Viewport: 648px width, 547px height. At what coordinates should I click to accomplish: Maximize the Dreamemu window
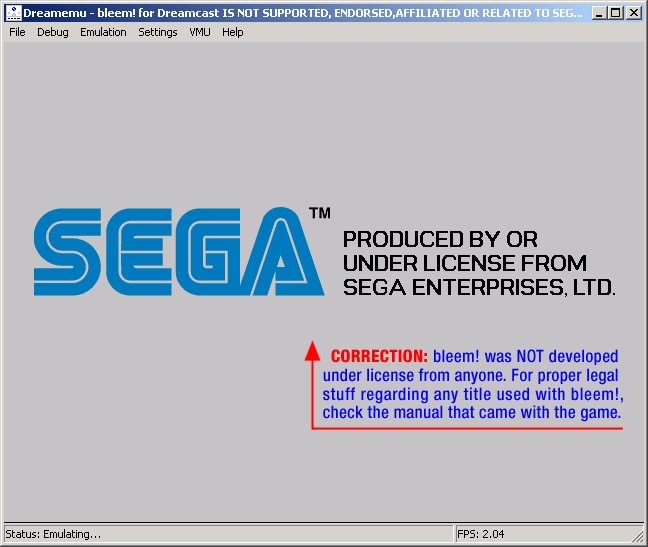[615, 13]
